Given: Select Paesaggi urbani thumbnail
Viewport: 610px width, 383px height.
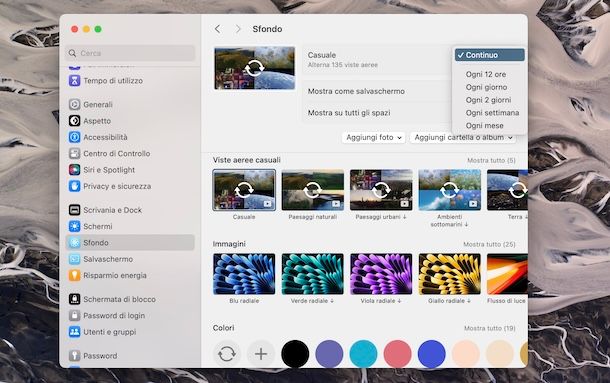Looking at the screenshot, I should click(x=381, y=190).
